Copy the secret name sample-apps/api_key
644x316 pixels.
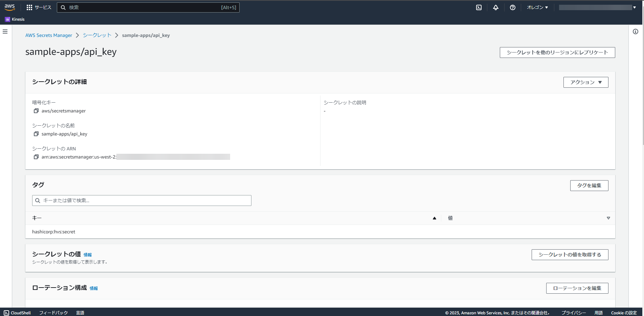(x=36, y=134)
